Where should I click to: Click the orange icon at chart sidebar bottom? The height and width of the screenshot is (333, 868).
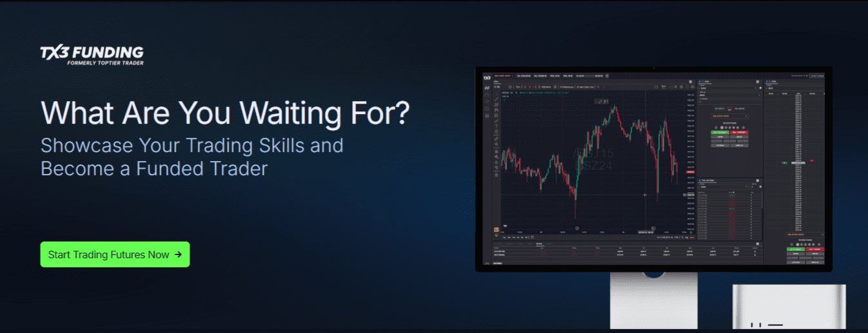click(496, 230)
